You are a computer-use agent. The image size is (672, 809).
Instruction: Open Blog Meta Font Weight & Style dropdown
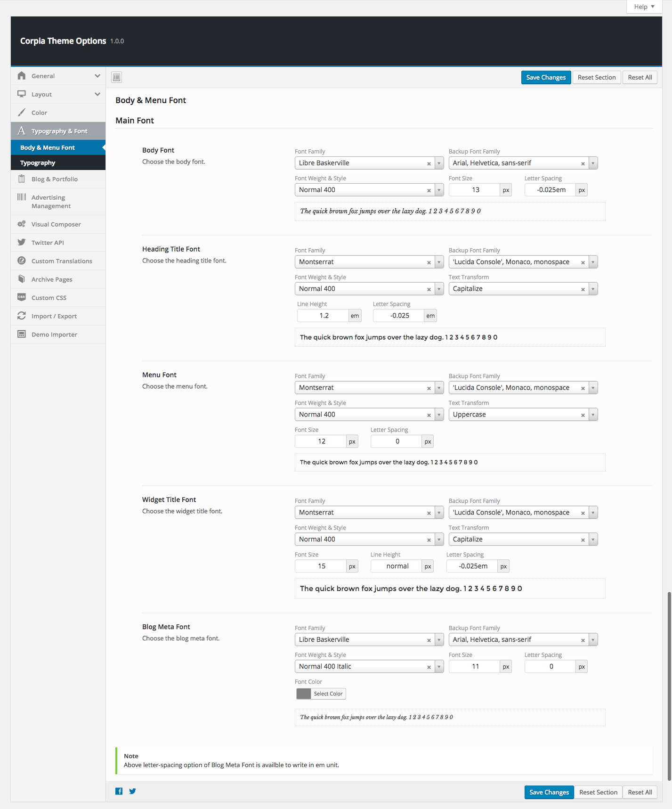click(439, 667)
